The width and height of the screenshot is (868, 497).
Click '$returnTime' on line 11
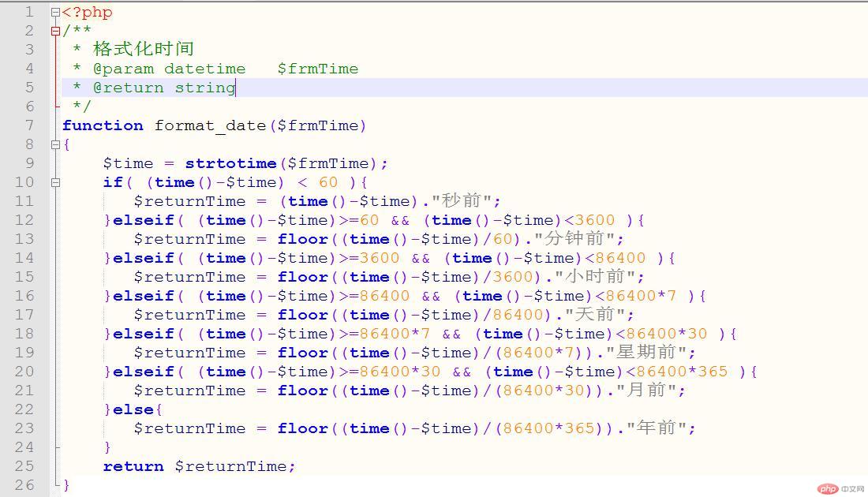point(190,201)
